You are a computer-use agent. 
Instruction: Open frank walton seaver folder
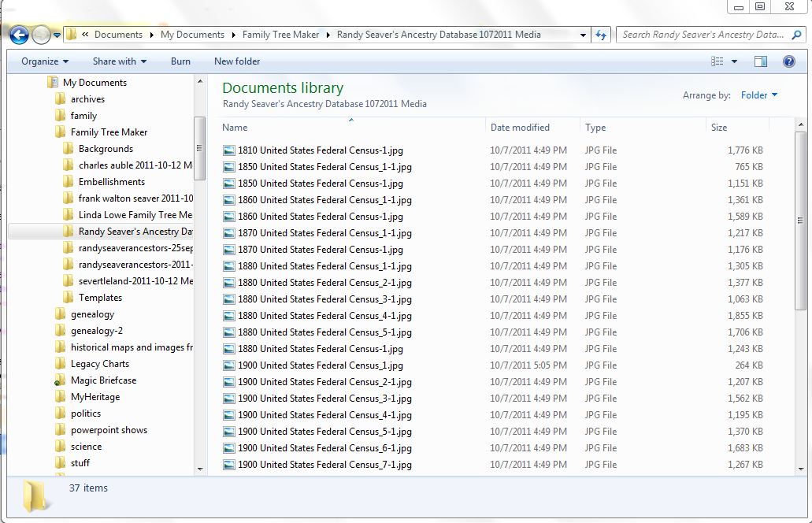(135, 198)
